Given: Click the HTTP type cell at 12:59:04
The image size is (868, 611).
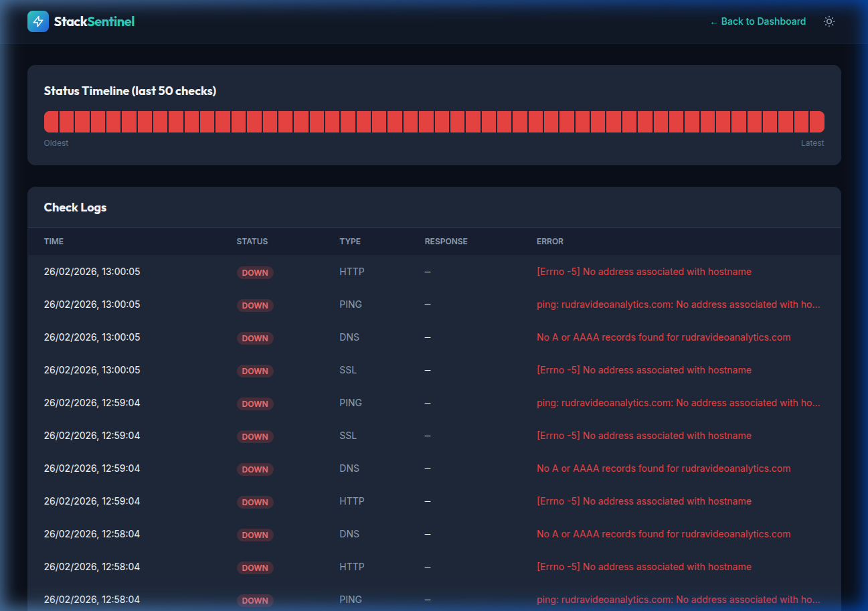Looking at the screenshot, I should 352,501.
